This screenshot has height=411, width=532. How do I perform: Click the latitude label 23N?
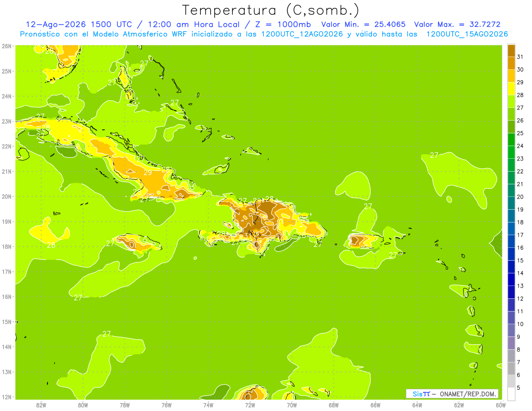coord(6,121)
